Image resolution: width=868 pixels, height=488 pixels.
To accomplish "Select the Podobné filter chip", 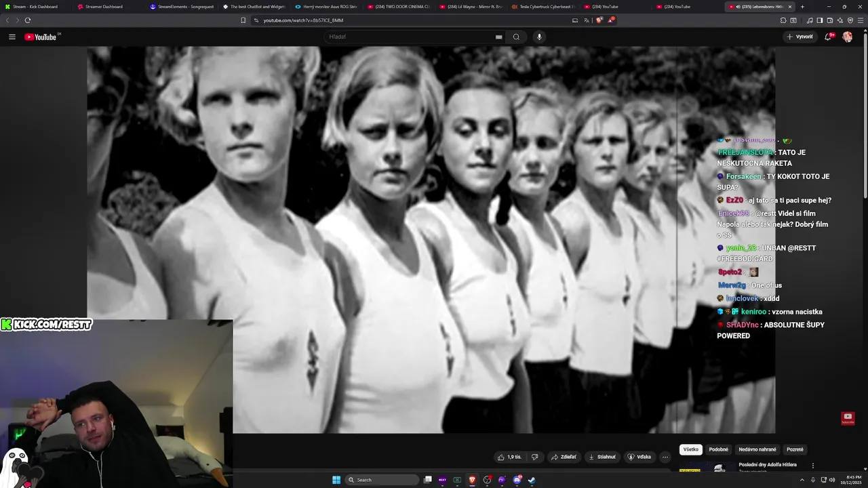I will pos(719,449).
